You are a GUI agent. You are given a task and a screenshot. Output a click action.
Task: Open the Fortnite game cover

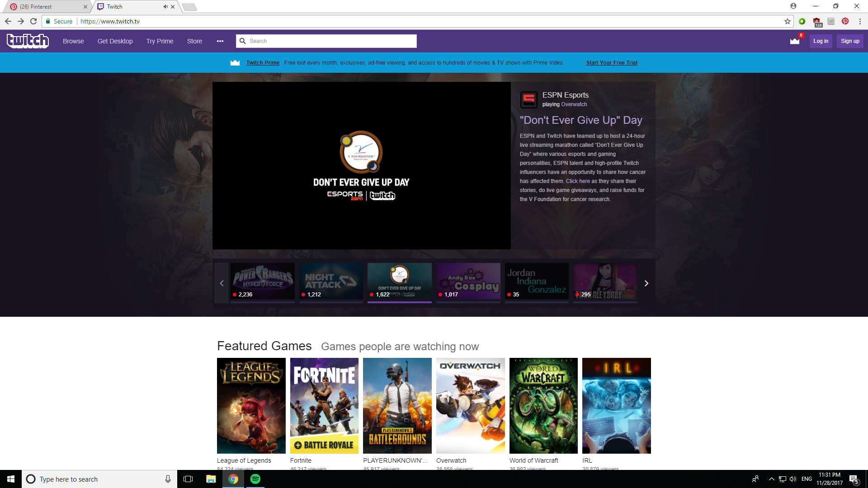click(324, 405)
